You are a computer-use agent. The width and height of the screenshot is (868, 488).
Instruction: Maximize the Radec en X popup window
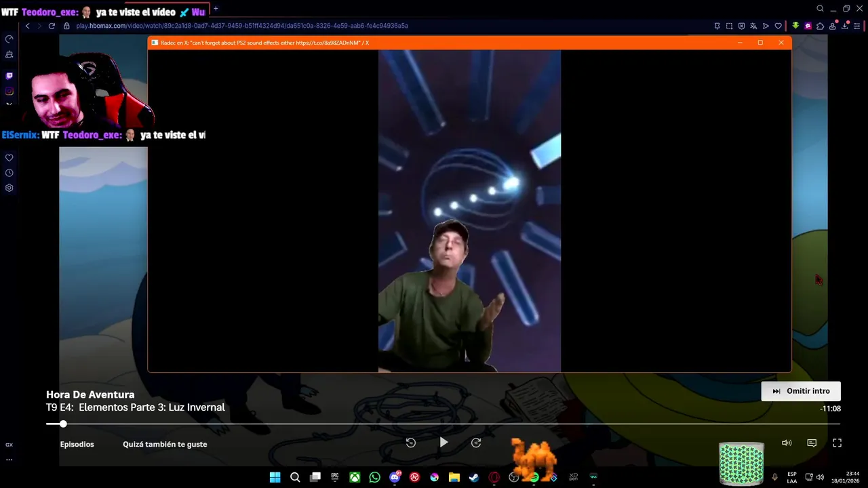pyautogui.click(x=760, y=43)
